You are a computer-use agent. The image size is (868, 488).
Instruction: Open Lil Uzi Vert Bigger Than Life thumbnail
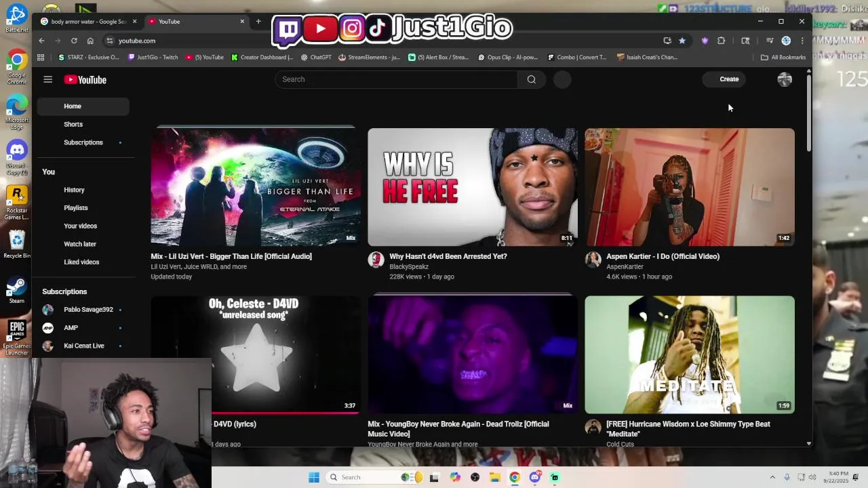[256, 186]
